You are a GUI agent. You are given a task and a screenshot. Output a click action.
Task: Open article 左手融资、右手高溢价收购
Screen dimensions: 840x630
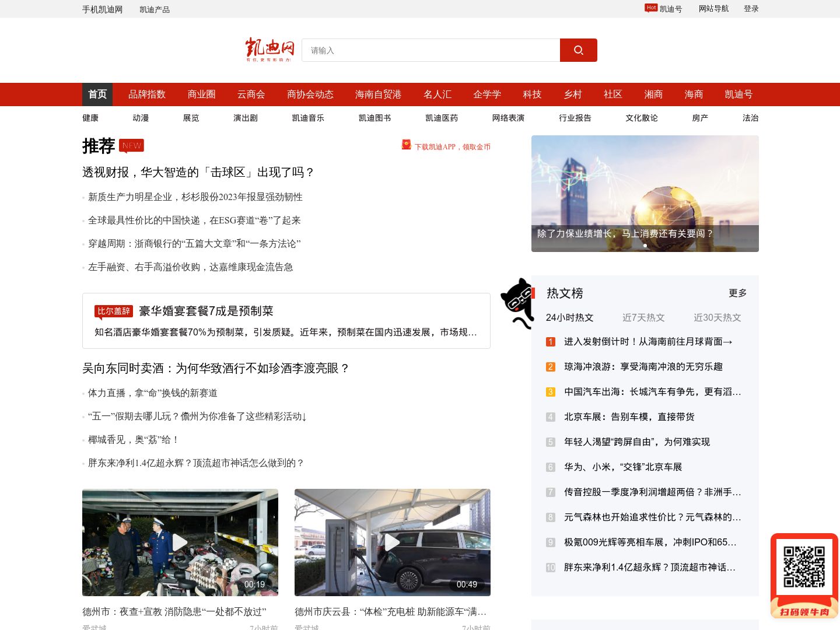click(x=191, y=267)
